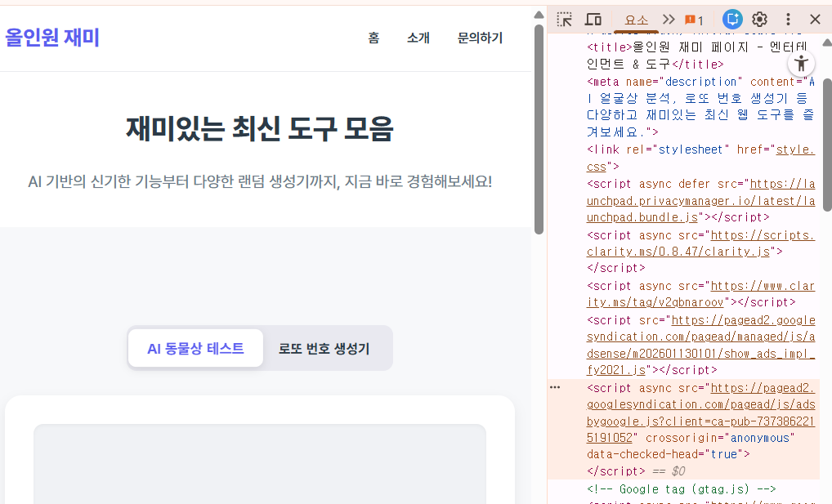The height and width of the screenshot is (504, 832).
Task: Switch to the 로또 번호 생성기 tab
Action: click(324, 349)
